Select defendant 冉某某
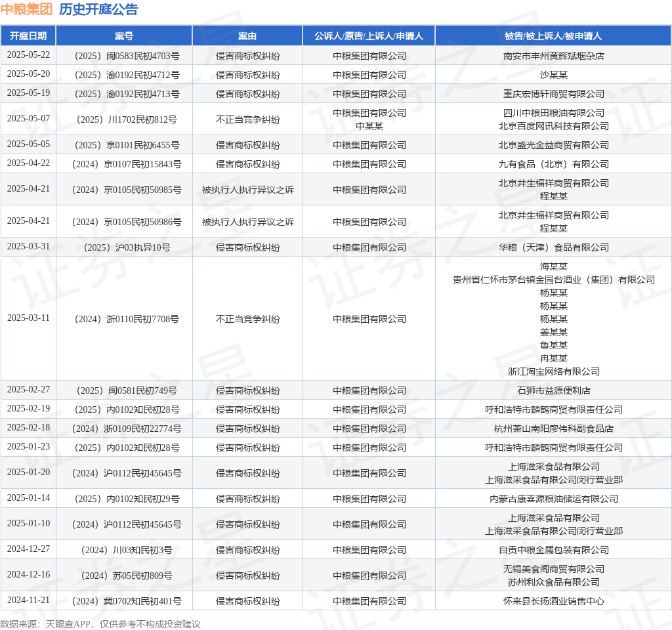 (553, 358)
